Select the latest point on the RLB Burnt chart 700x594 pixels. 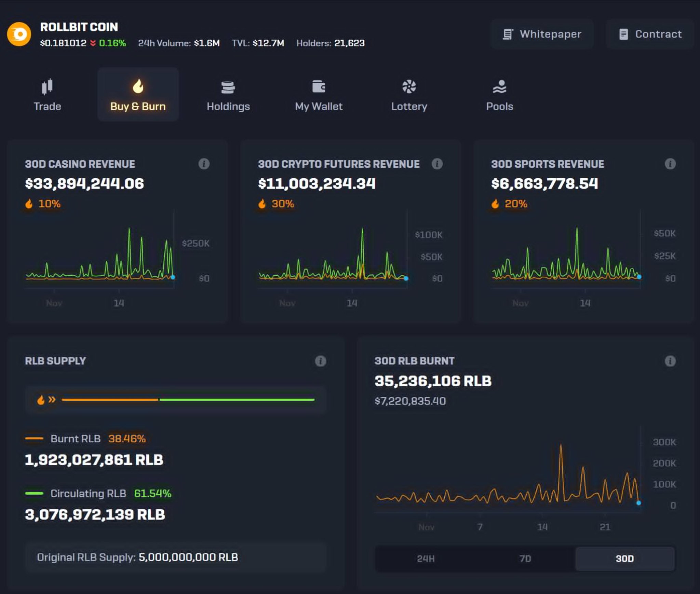(x=638, y=502)
